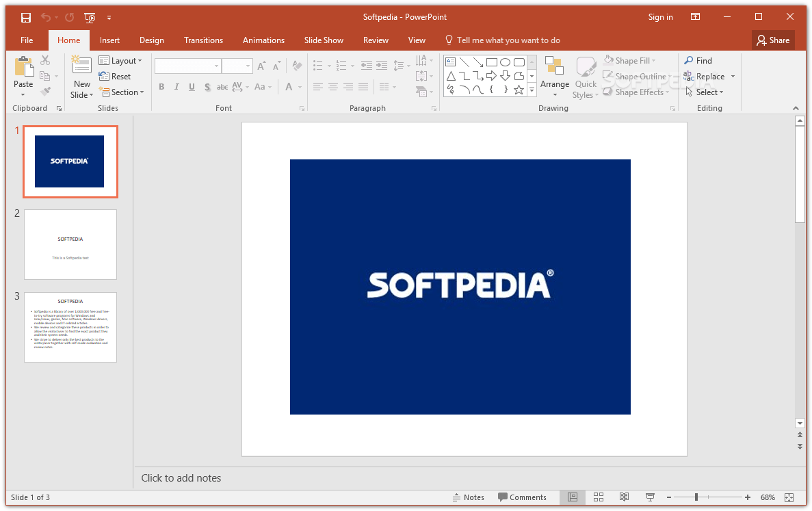Toggle the Notes pane
The width and height of the screenshot is (812, 511).
tap(469, 497)
